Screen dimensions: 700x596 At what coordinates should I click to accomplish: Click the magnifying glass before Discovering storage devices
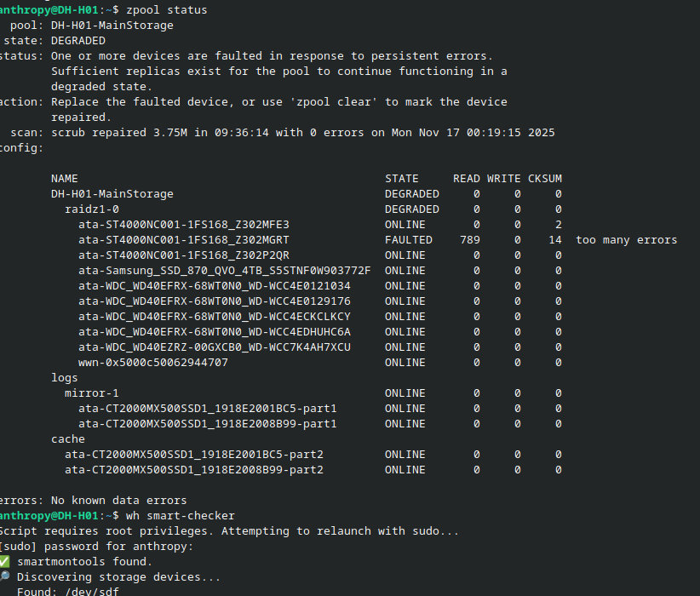tap(5, 577)
